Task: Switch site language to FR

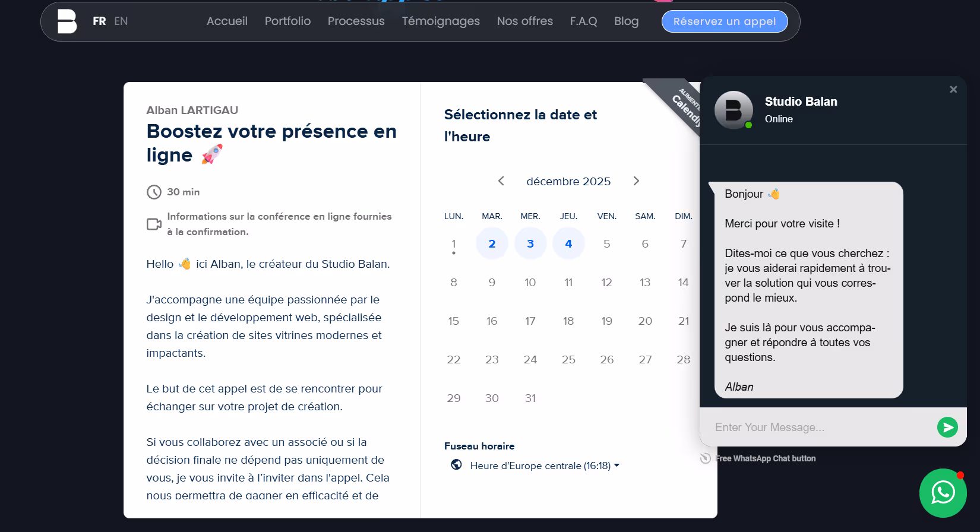Action: point(99,21)
